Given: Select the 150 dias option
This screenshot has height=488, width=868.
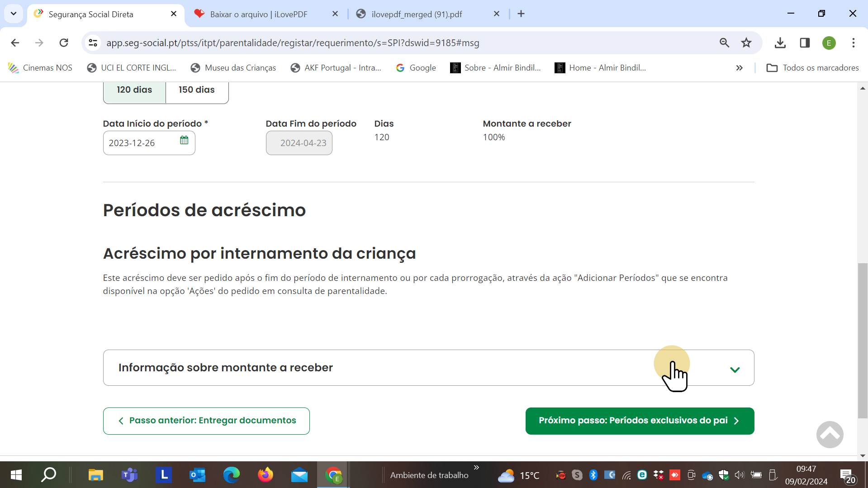Looking at the screenshot, I should pos(197,90).
